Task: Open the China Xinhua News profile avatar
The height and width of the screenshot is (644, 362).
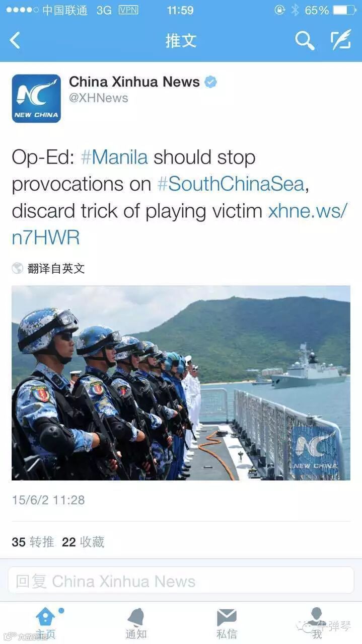Action: (36, 99)
